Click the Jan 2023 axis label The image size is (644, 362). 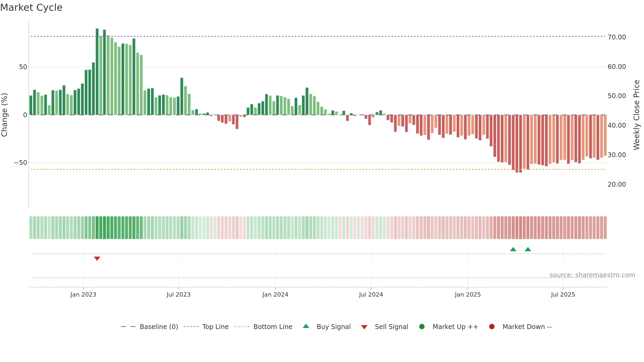click(x=83, y=294)
